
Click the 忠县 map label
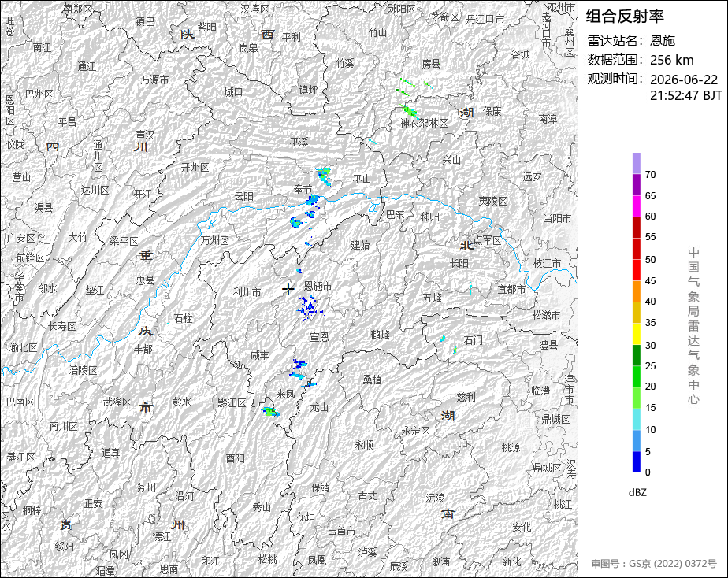(145, 280)
